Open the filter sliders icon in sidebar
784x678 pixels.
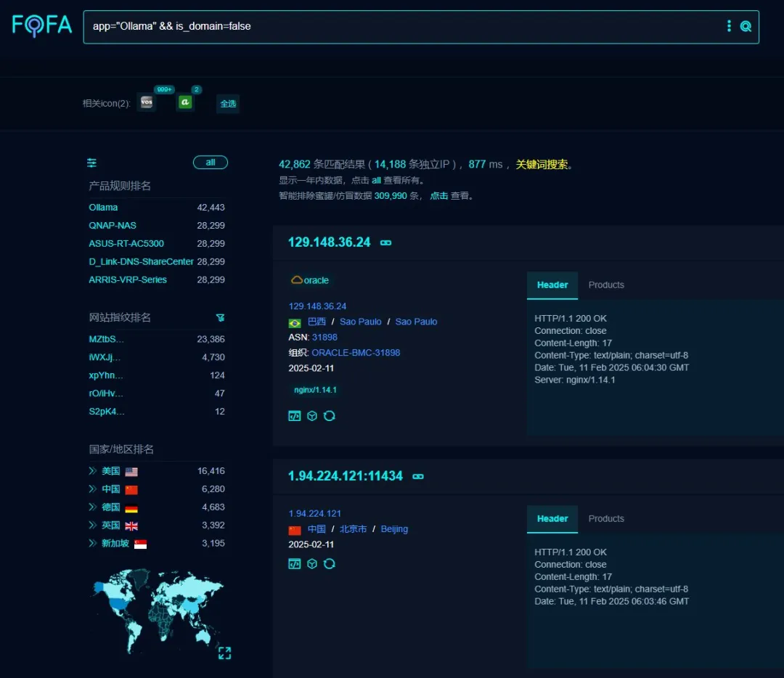[x=91, y=163]
